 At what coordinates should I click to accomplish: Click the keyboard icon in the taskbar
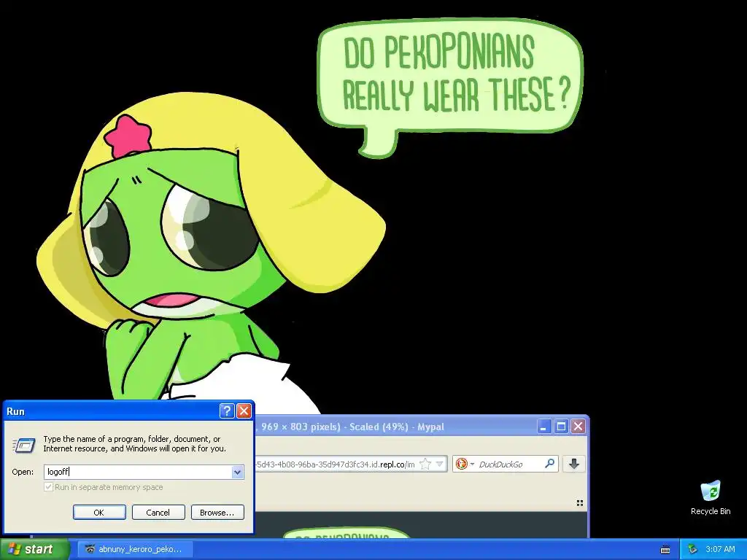tap(665, 550)
